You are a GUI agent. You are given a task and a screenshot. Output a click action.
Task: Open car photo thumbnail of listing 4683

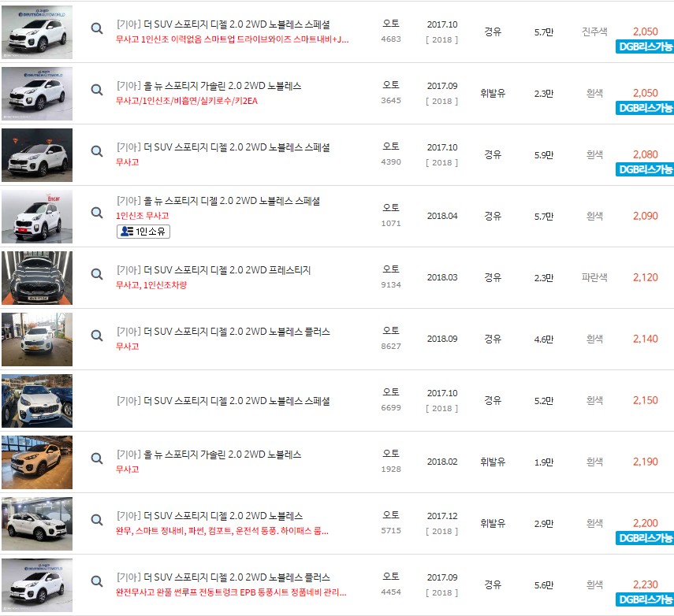[37, 32]
